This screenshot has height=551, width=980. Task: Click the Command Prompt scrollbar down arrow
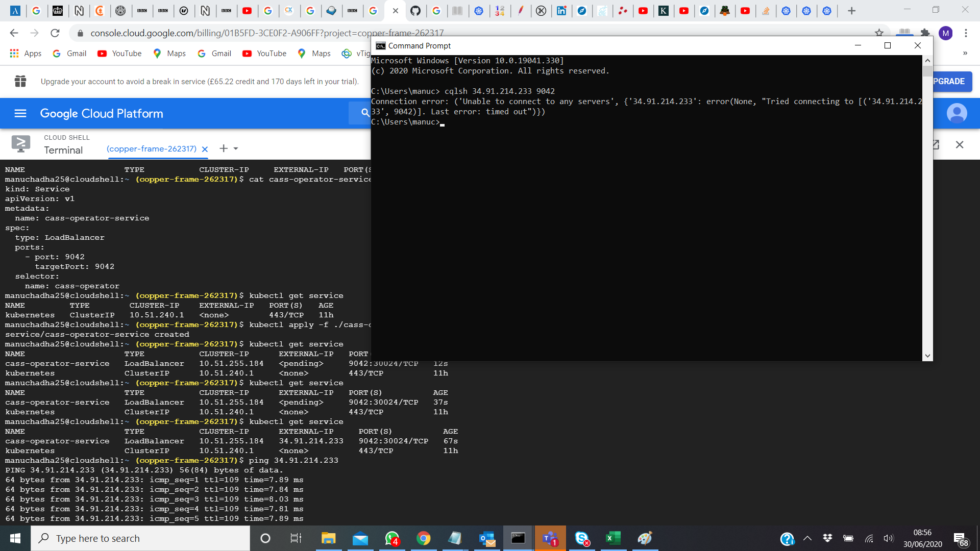[x=927, y=356]
